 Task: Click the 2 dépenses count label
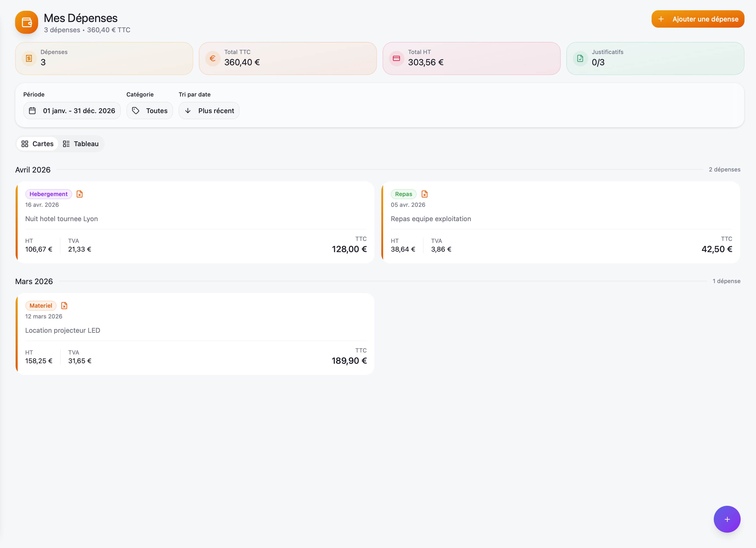tap(725, 169)
